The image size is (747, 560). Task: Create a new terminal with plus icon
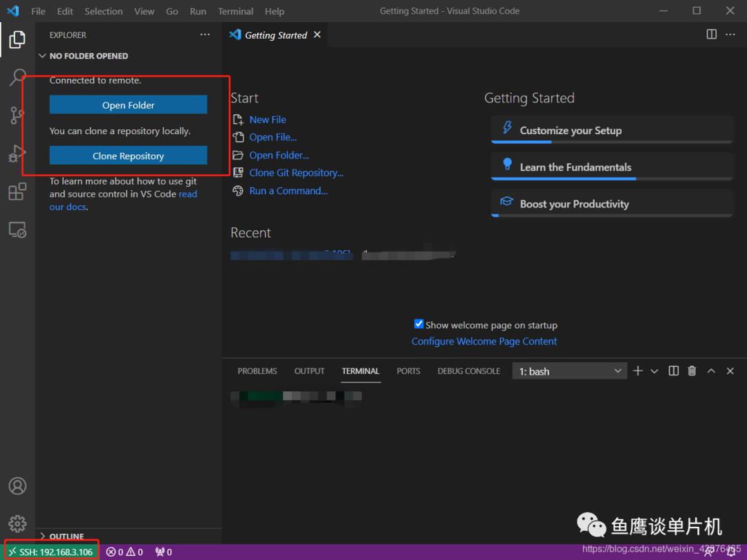pyautogui.click(x=638, y=371)
